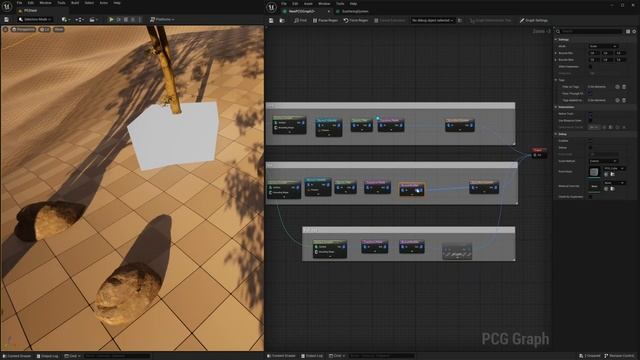This screenshot has width=640, height=360.
Task: Open Scale Method dropdown
Action: (603, 161)
